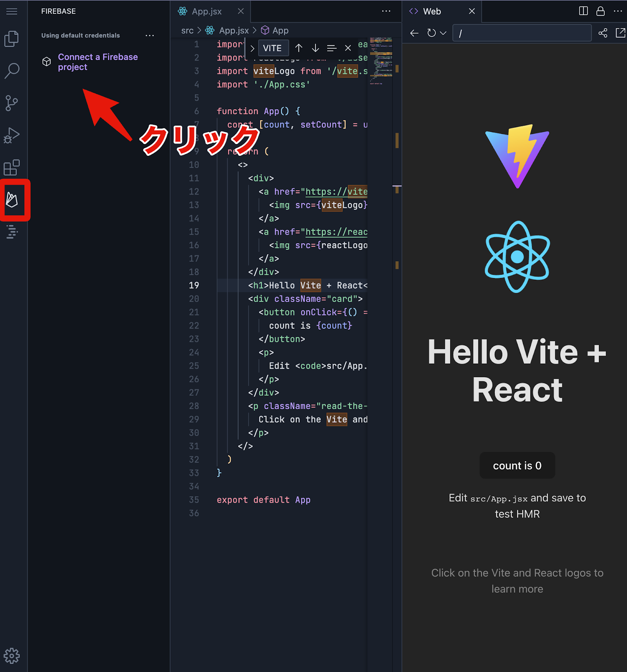
Task: Open preview in new window icon
Action: coord(620,33)
